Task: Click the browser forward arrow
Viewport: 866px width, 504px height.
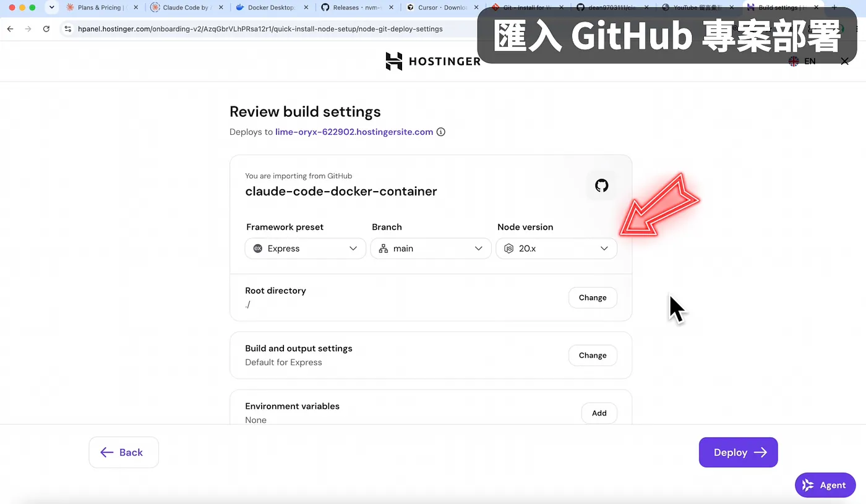Action: (28, 29)
